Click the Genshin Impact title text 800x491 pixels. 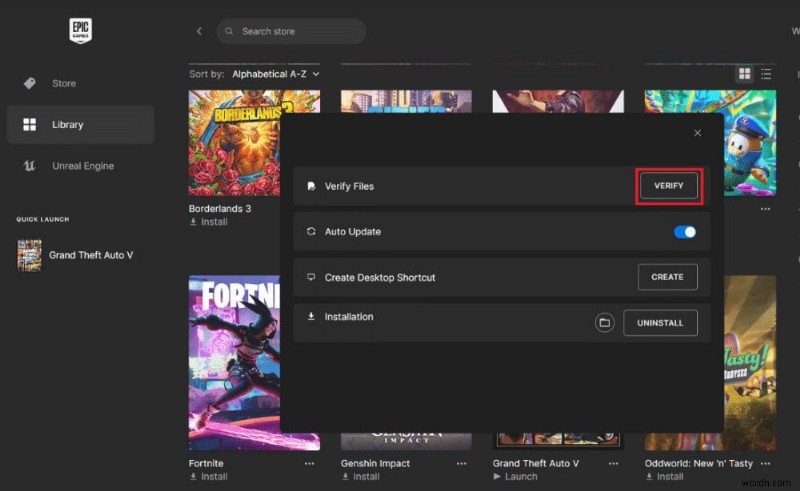[376, 463]
